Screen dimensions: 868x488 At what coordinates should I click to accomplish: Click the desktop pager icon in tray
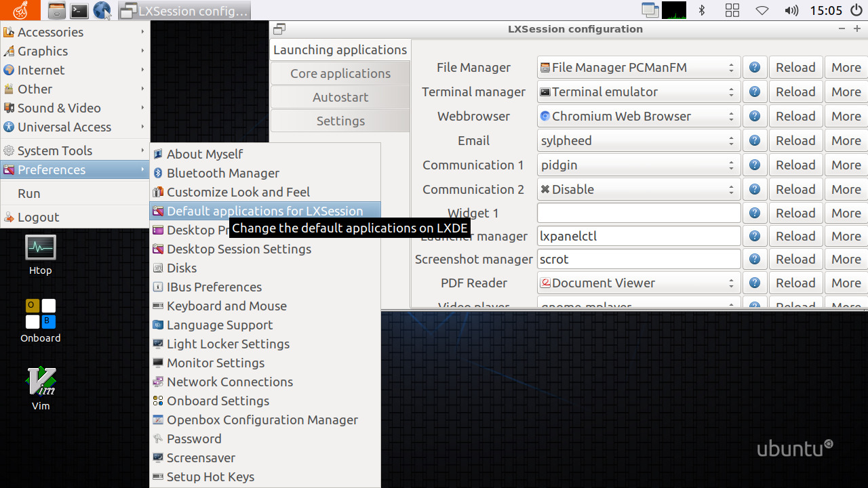(650, 10)
